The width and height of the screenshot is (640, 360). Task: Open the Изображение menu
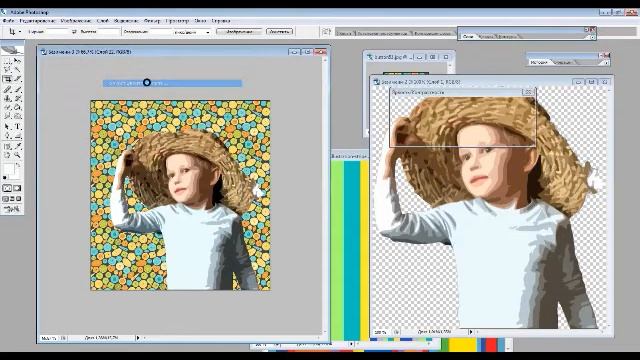coord(76,20)
